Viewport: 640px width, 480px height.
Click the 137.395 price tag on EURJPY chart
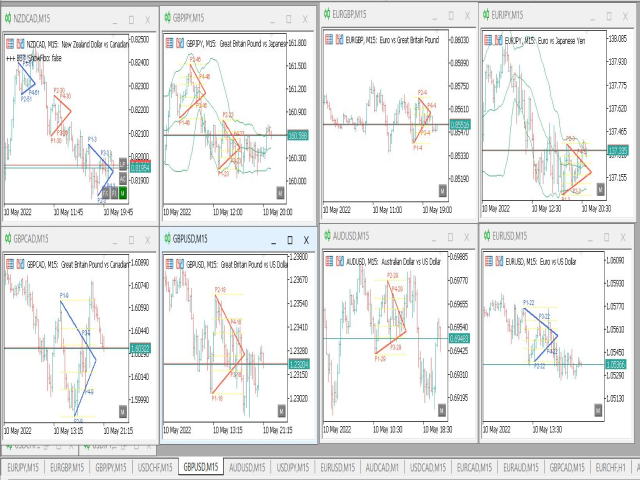point(618,151)
